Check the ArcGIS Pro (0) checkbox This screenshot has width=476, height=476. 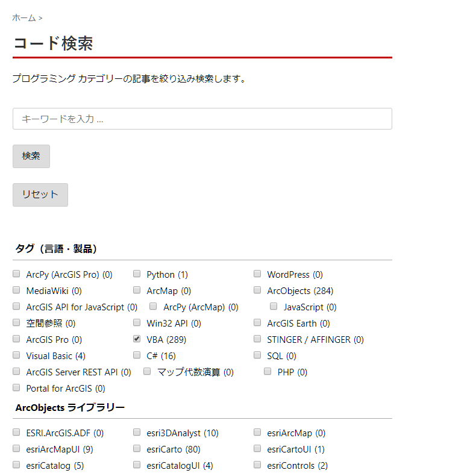tap(16, 339)
